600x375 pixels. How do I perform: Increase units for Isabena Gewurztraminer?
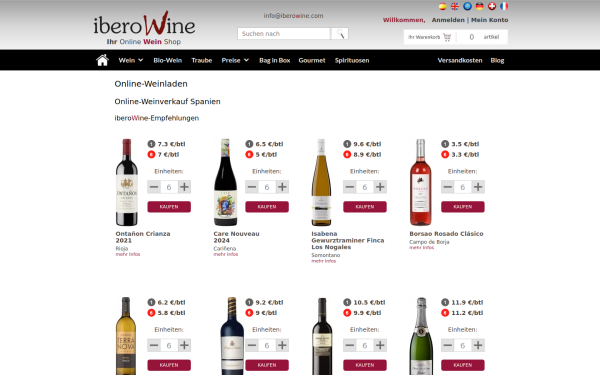380,187
